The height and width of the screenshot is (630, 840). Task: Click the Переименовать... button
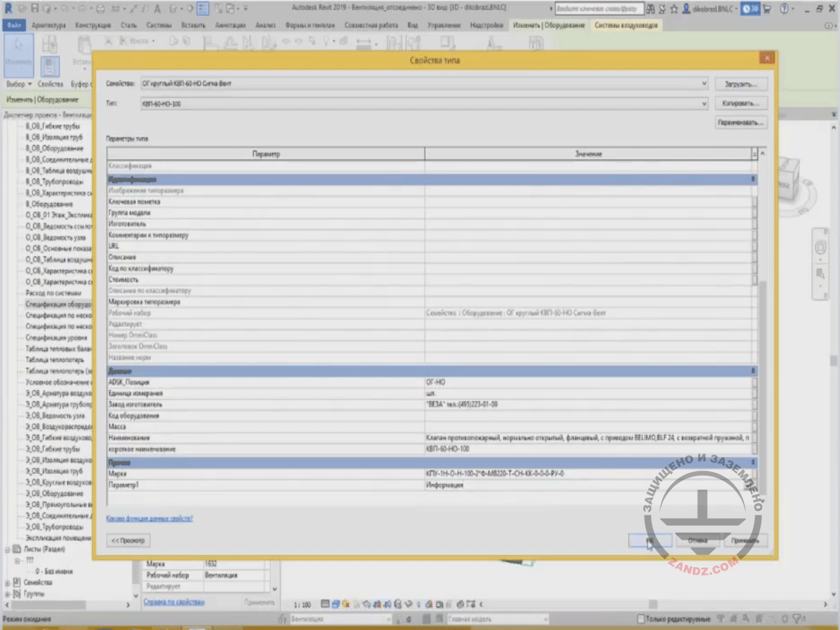tap(741, 122)
